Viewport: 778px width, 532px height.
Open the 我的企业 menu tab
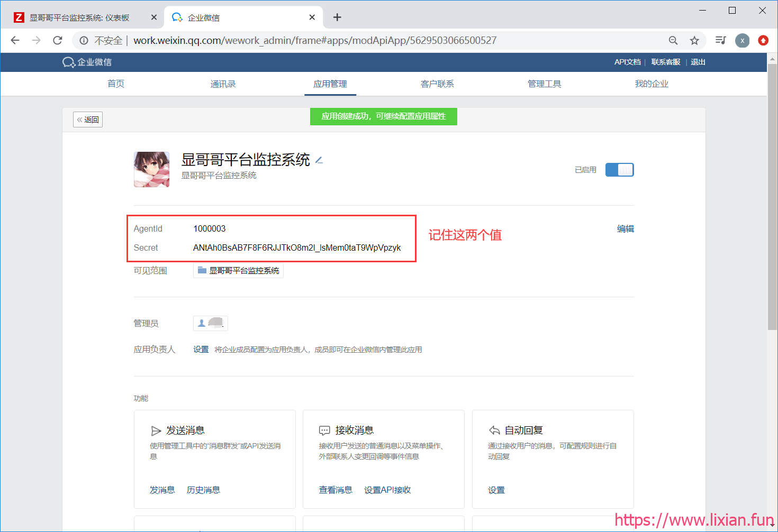(x=652, y=84)
